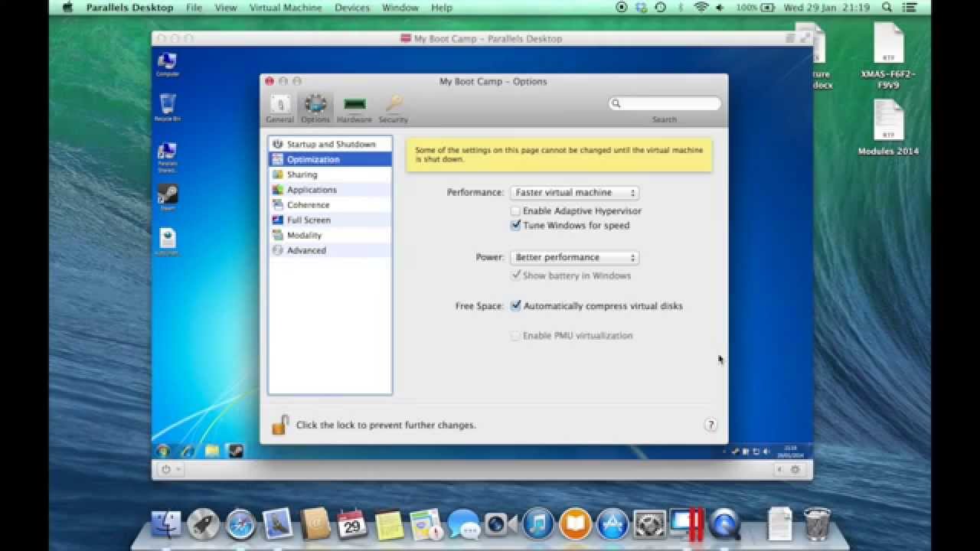The image size is (980, 551).
Task: Open System Preferences in the Dock
Action: coord(649,524)
